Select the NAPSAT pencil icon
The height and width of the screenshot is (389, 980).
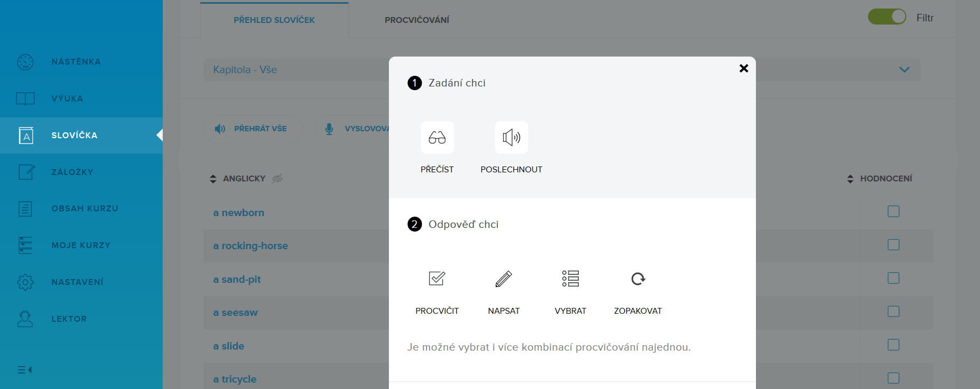tap(504, 279)
